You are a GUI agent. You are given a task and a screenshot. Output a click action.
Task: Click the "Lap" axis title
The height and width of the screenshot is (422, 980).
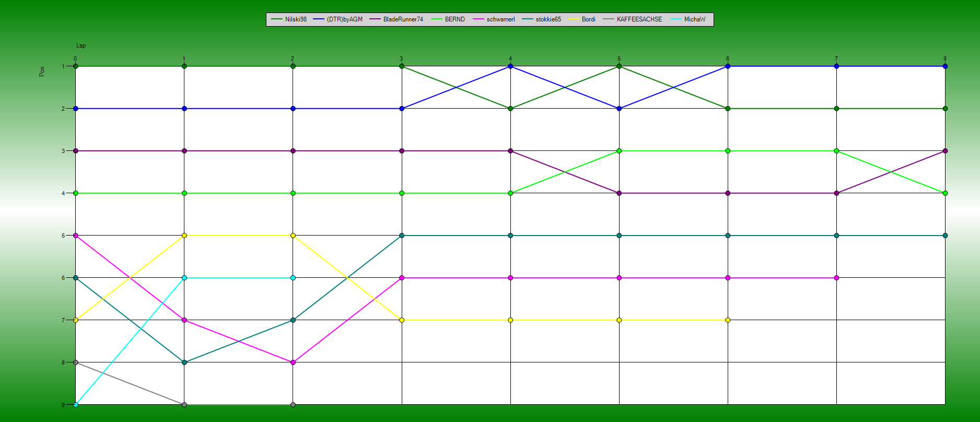coord(81,45)
